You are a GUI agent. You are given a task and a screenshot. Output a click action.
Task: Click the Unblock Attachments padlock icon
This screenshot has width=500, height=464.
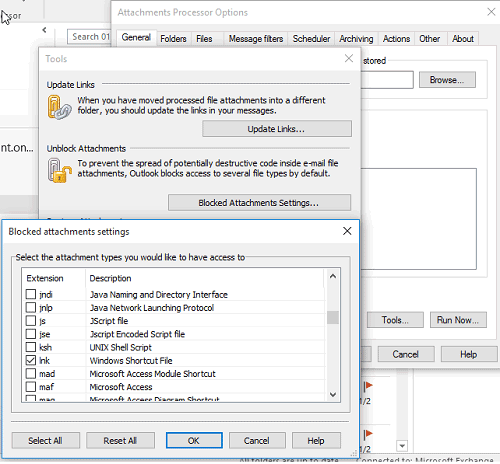pyautogui.click(x=59, y=170)
